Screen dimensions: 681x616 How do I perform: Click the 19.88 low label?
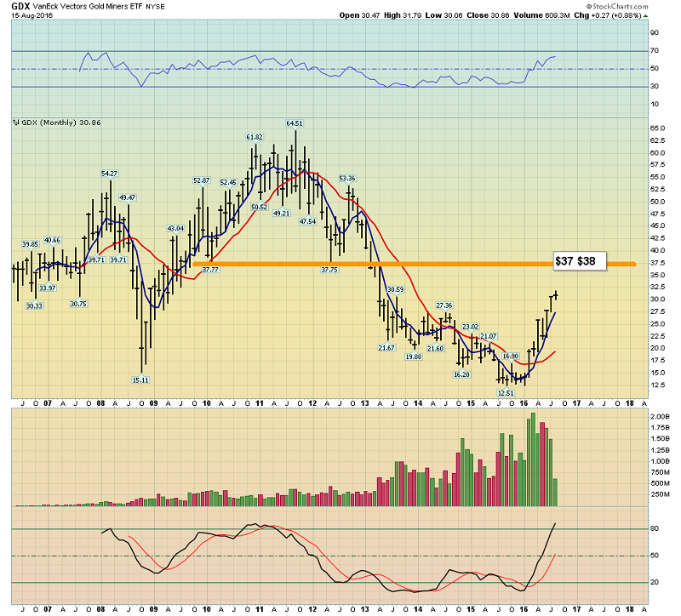413,356
